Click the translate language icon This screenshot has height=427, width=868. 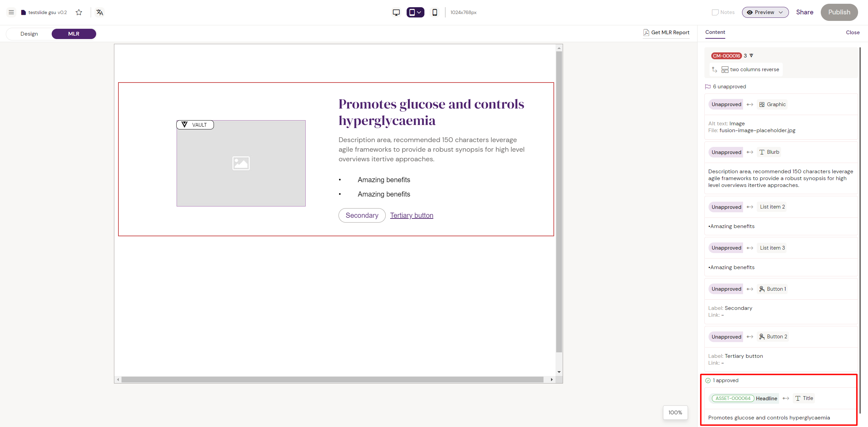[x=100, y=12]
